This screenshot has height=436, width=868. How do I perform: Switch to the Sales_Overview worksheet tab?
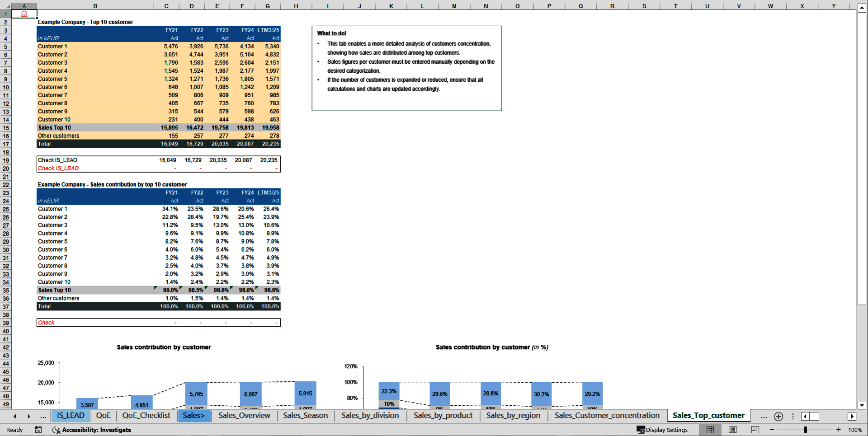[244, 416]
